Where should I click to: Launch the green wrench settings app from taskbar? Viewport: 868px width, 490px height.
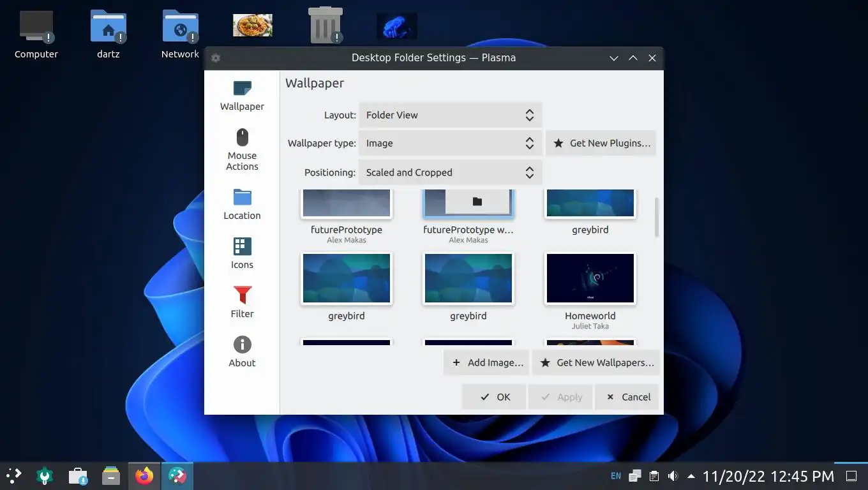45,475
